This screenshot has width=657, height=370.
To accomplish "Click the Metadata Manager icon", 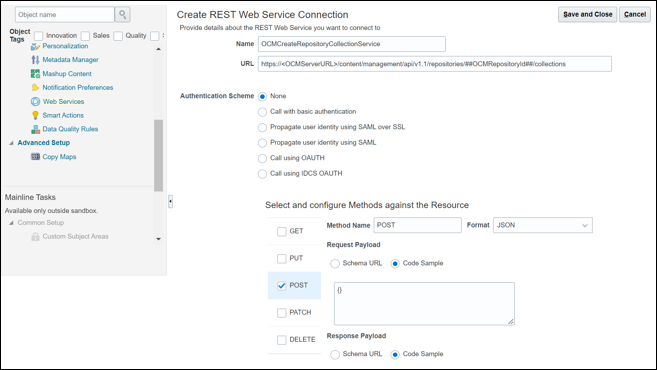I will pos(35,60).
